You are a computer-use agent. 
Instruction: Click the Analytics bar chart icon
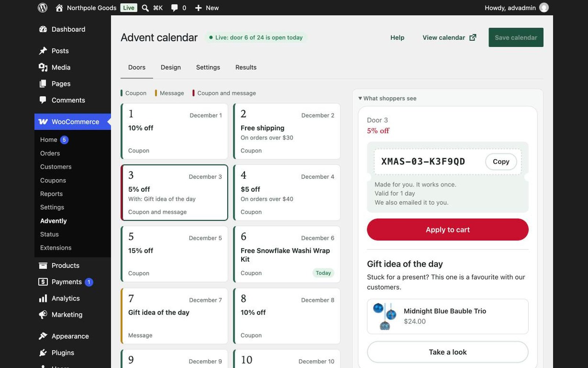[x=43, y=298]
